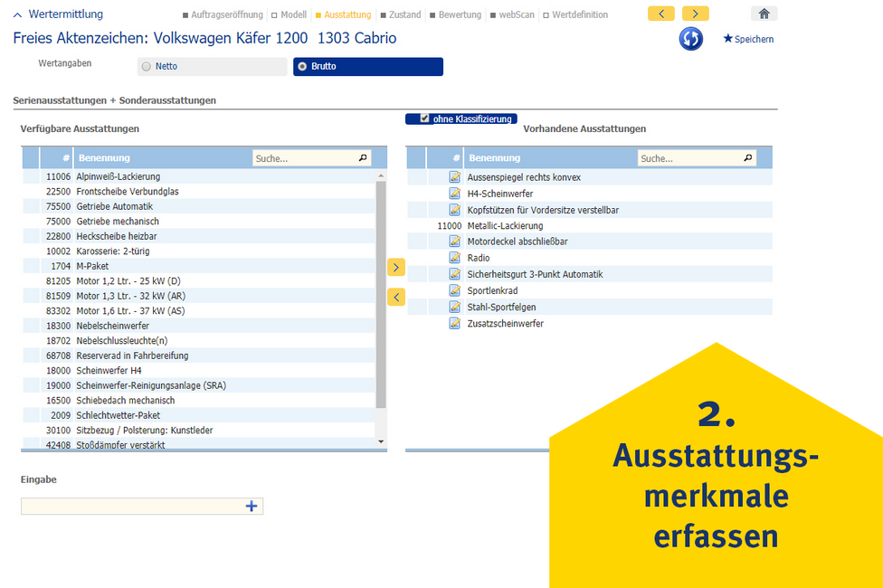The height and width of the screenshot is (588, 883).
Task: Remove selected equipment back to Verfügbare list
Action: [x=396, y=297]
